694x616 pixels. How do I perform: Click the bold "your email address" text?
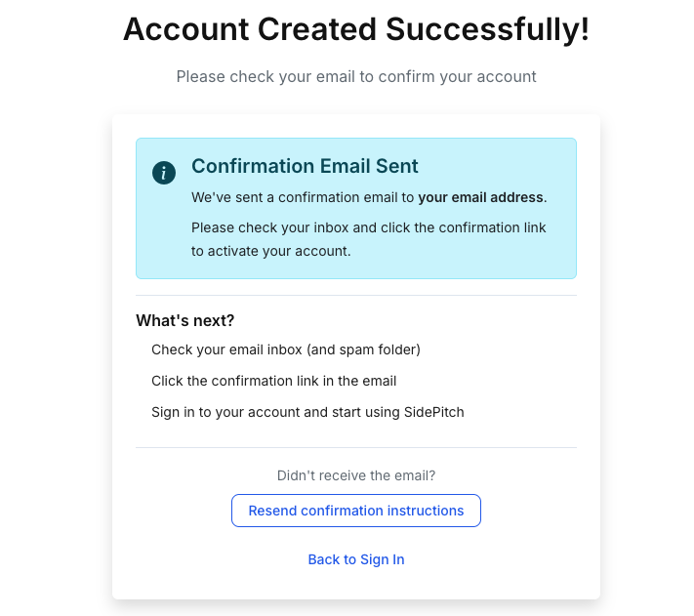click(x=481, y=197)
